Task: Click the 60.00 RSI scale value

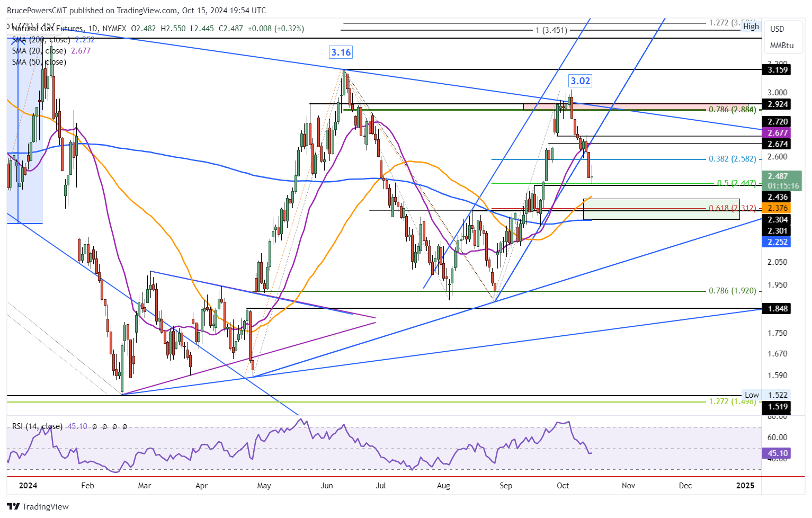Action: tap(777, 437)
